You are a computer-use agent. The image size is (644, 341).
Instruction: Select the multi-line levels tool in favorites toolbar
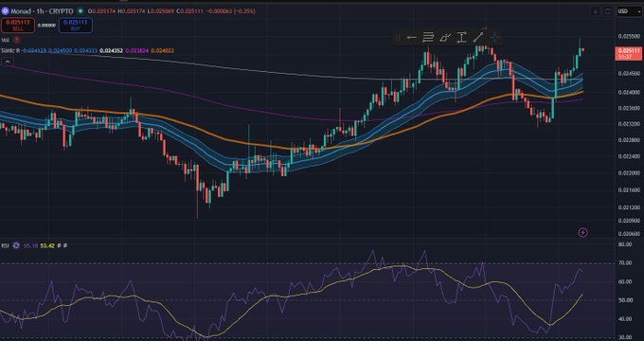pyautogui.click(x=428, y=38)
